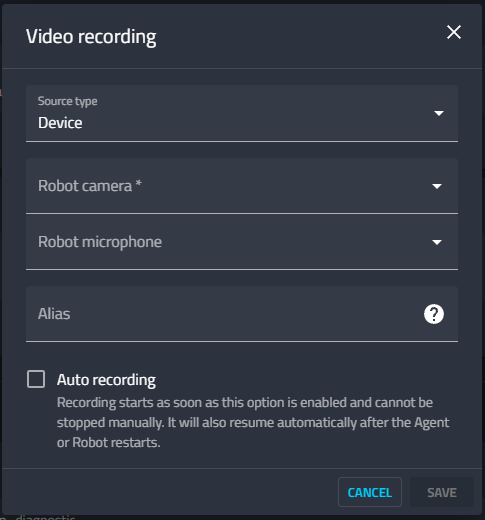This screenshot has height=520, width=485.
Task: Close the Video recording dialog with X
Action: click(x=454, y=32)
